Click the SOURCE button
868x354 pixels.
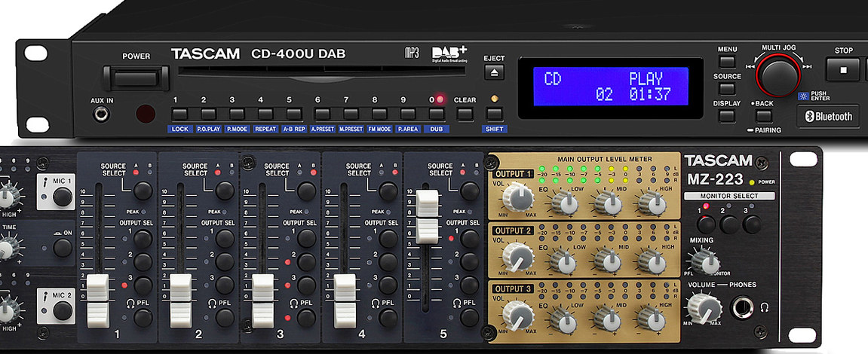(728, 89)
